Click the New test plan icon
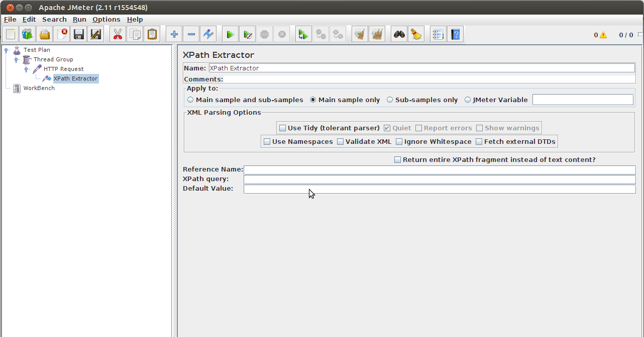Image resolution: width=644 pixels, height=337 pixels. 11,35
